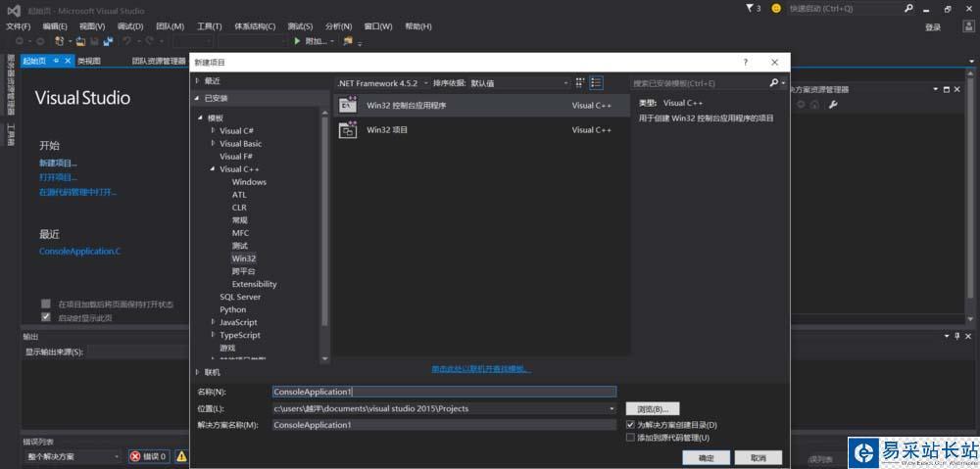Collapse the 已安装 section
The height and width of the screenshot is (469, 980).
pyautogui.click(x=198, y=98)
